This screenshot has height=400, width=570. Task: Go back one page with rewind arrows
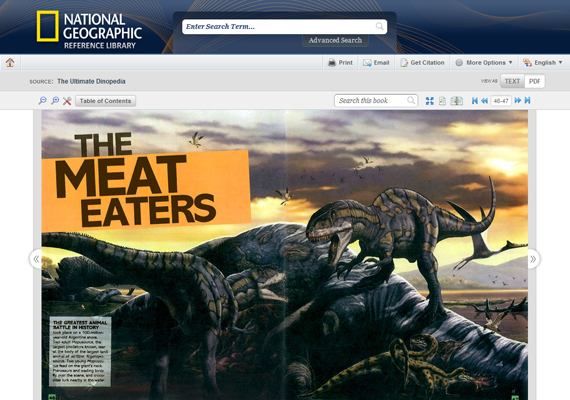tap(485, 101)
